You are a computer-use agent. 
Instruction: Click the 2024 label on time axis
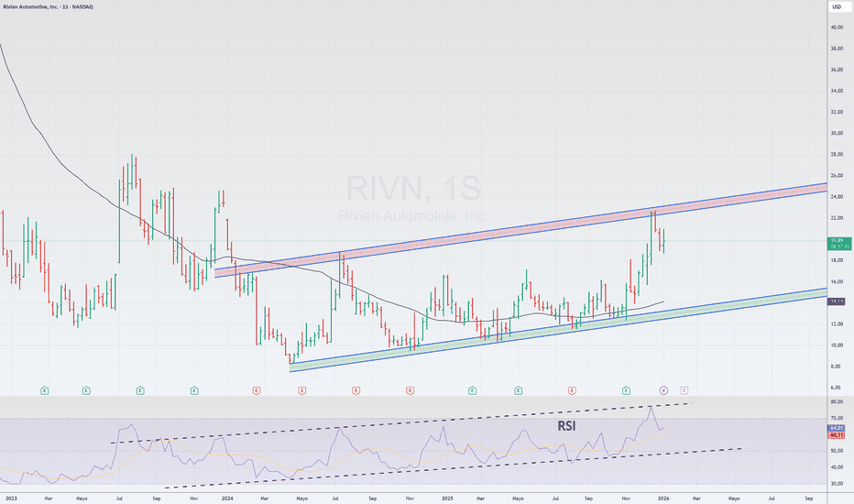[227, 498]
